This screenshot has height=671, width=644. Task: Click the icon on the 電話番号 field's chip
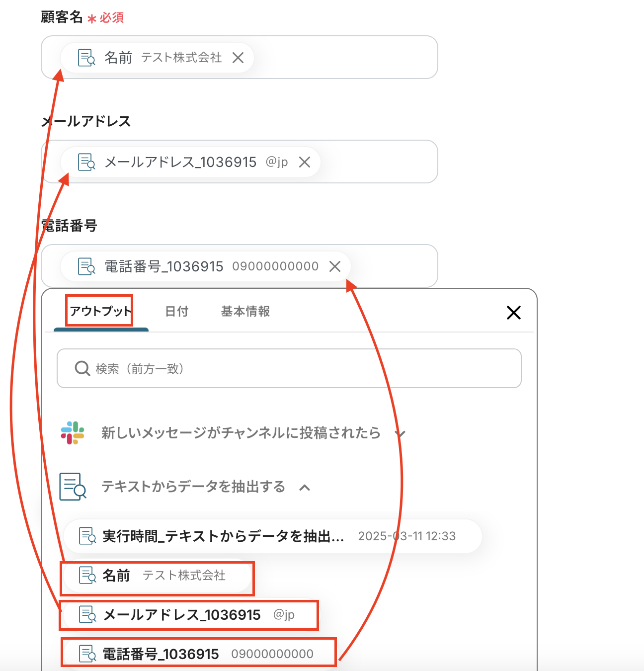[x=86, y=266]
